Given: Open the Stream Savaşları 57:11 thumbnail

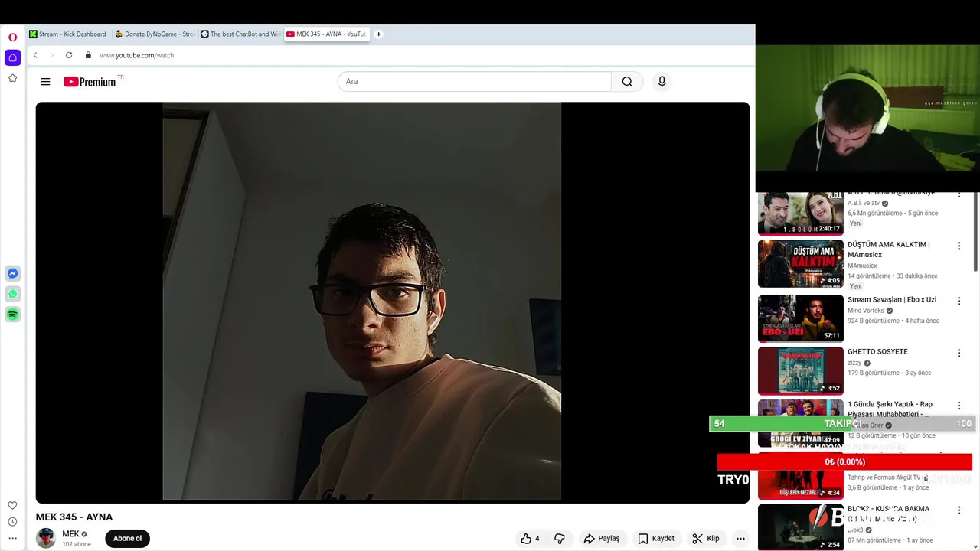Looking at the screenshot, I should pos(800,318).
